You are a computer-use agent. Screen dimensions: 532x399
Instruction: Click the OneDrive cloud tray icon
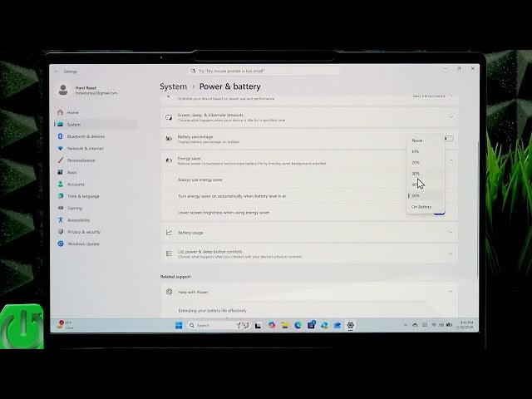coord(415,325)
